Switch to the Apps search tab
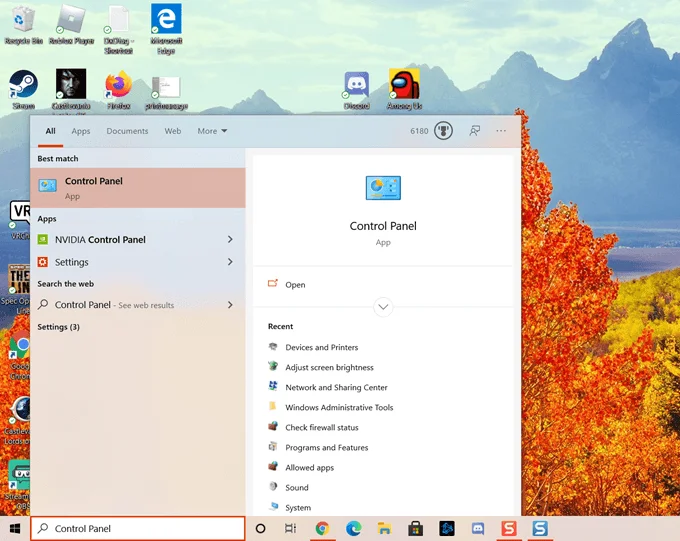This screenshot has width=680, height=541. click(81, 131)
